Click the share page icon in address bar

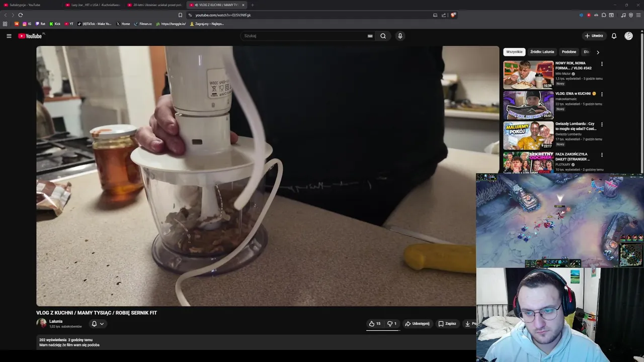point(444,15)
